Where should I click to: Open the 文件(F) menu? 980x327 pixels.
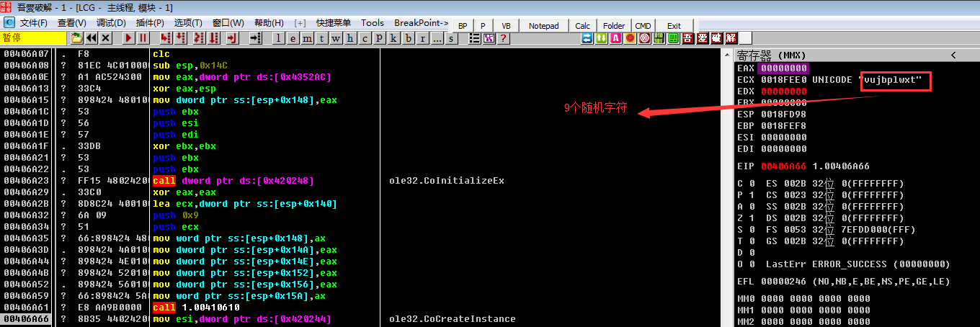pos(33,23)
